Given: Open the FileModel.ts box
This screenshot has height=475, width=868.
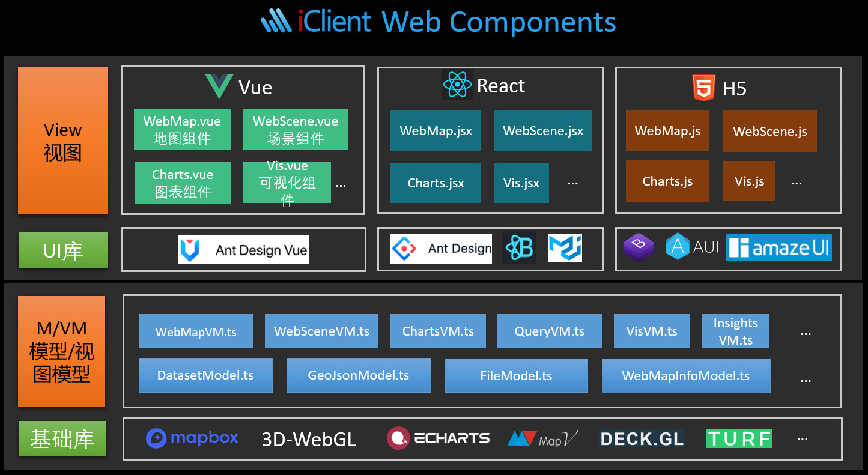Looking at the screenshot, I should pyautogui.click(x=517, y=376).
